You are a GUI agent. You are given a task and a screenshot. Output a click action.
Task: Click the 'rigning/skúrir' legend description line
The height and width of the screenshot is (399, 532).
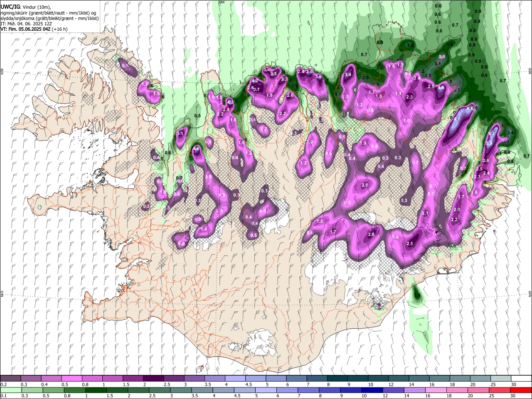point(48,13)
